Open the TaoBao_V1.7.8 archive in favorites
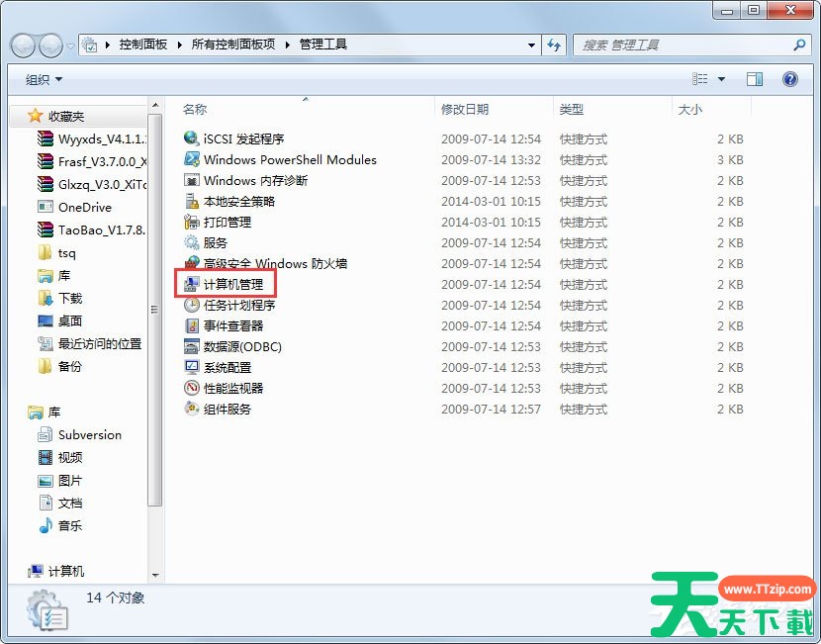 (92, 230)
